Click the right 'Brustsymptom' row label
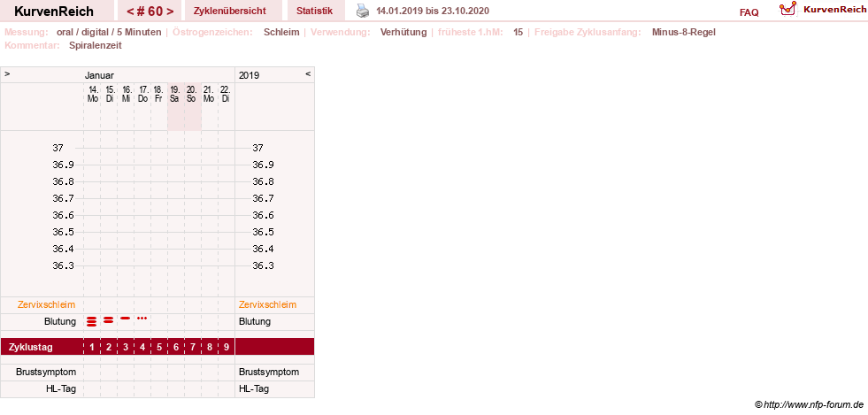The width and height of the screenshot is (868, 415). (x=268, y=372)
